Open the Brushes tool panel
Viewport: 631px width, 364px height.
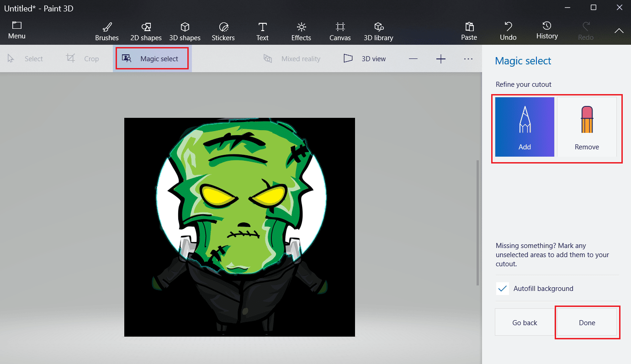[107, 31]
